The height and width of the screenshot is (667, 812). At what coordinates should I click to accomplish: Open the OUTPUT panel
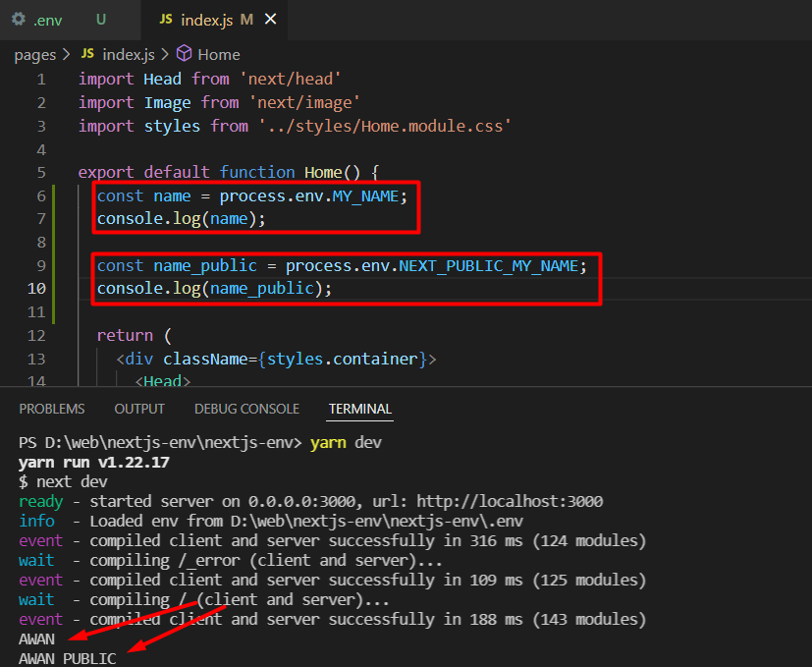coord(138,409)
